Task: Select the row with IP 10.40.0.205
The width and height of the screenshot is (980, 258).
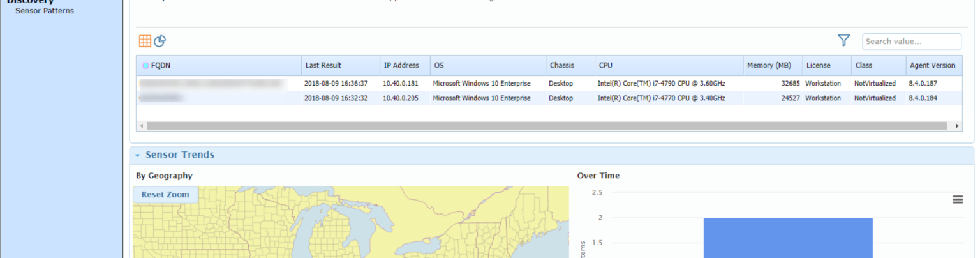Action: [401, 98]
